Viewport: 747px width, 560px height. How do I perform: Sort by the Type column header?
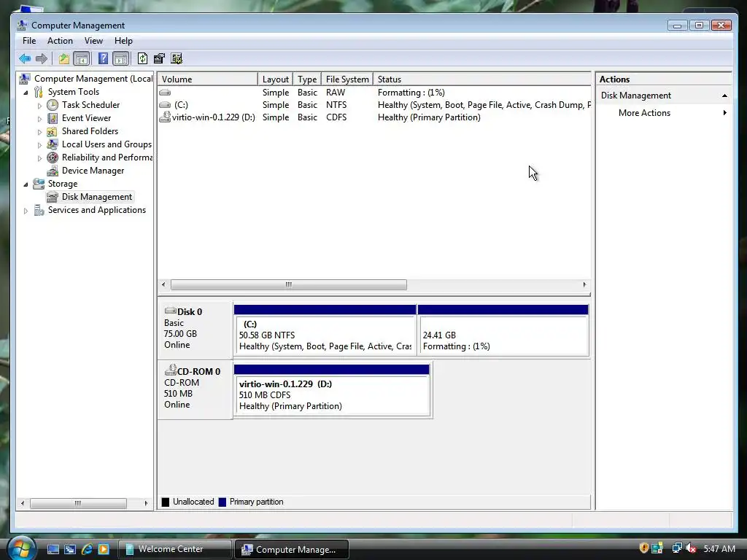coord(307,79)
